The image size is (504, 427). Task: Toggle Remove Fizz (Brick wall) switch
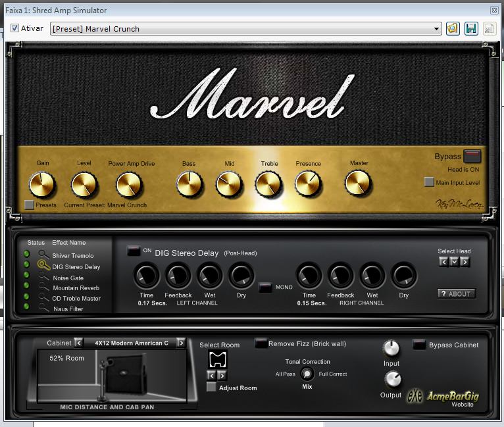click(x=261, y=343)
